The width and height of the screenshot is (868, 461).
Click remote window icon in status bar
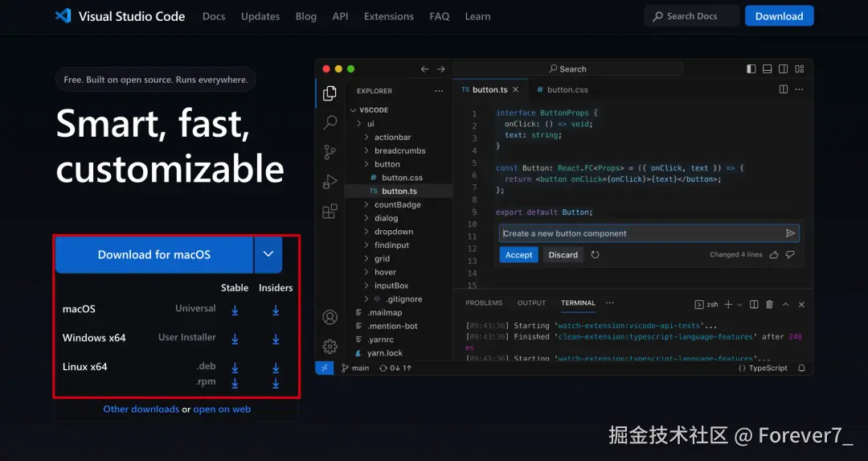click(x=325, y=368)
